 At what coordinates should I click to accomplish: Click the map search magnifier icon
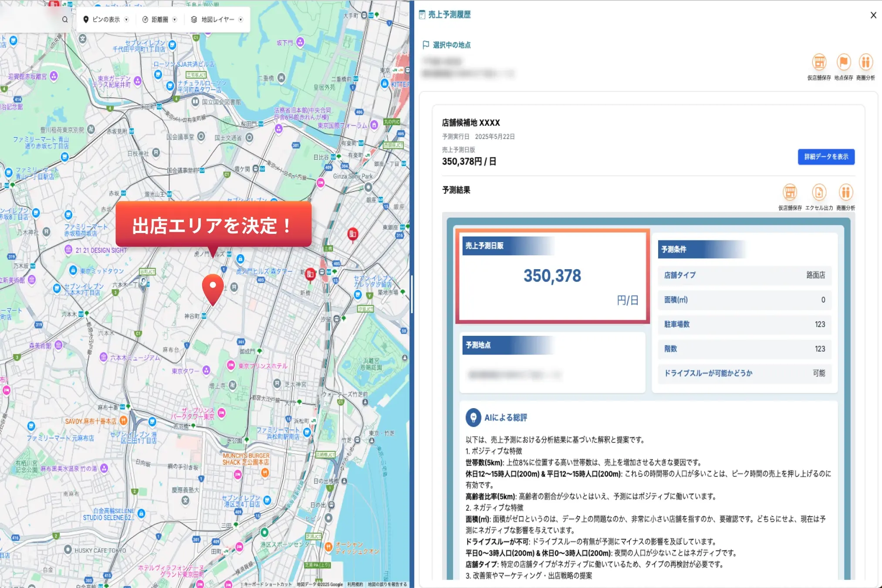pos(65,20)
